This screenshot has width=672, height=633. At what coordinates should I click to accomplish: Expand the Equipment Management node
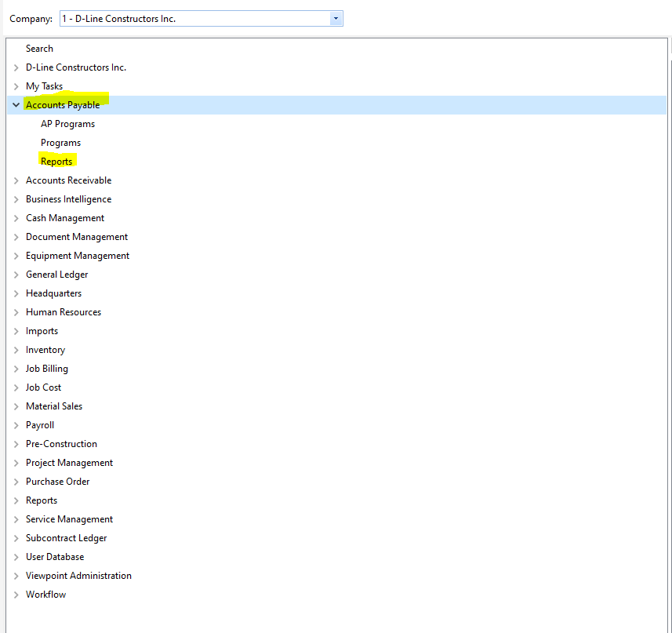16,256
